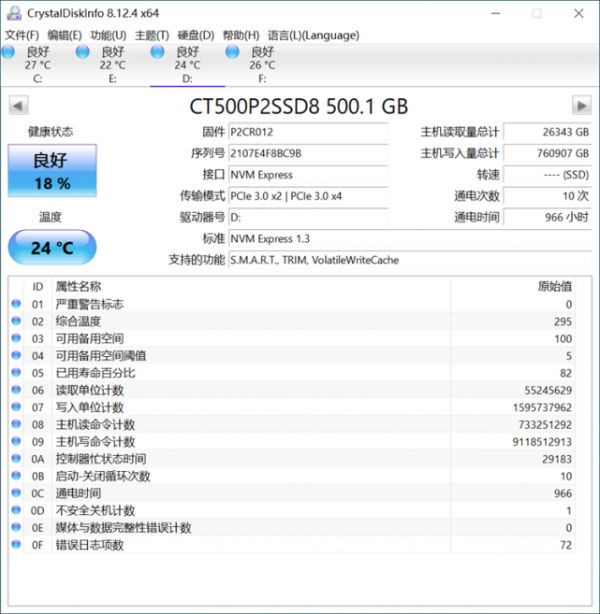The width and height of the screenshot is (600, 614).
Task: Close the CrystalDiskInfo window
Action: (579, 13)
